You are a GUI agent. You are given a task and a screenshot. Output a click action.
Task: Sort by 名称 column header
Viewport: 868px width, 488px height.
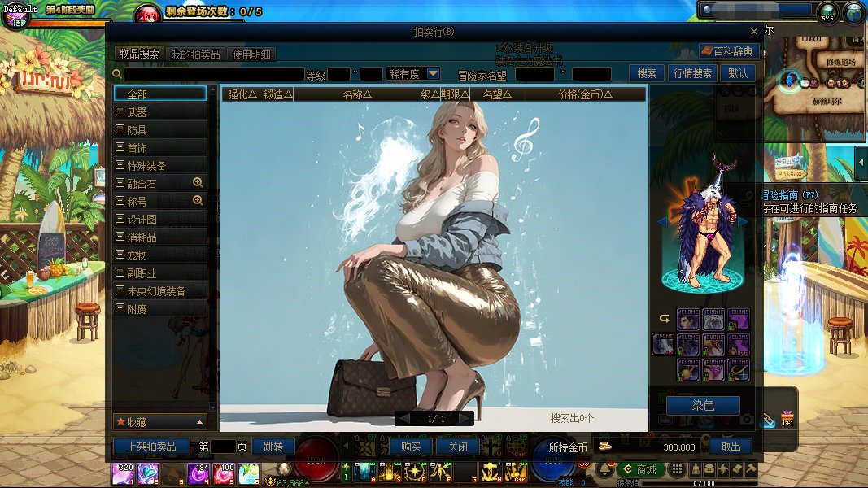(x=357, y=94)
